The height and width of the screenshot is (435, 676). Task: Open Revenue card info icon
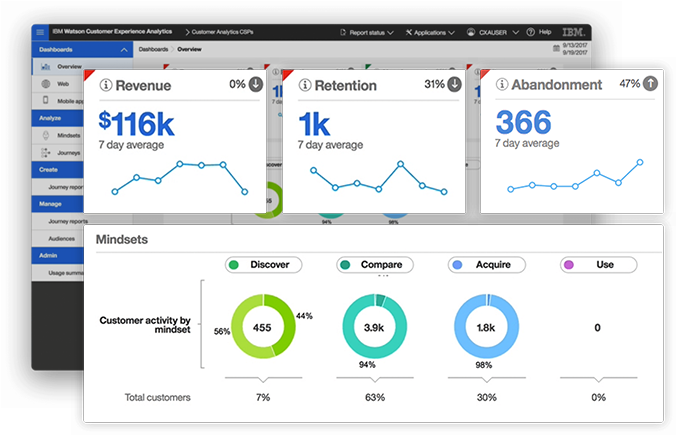click(106, 85)
